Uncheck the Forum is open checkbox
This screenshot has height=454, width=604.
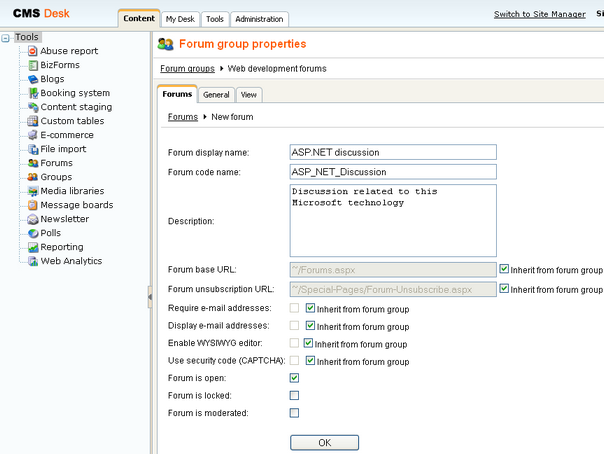tap(294, 378)
